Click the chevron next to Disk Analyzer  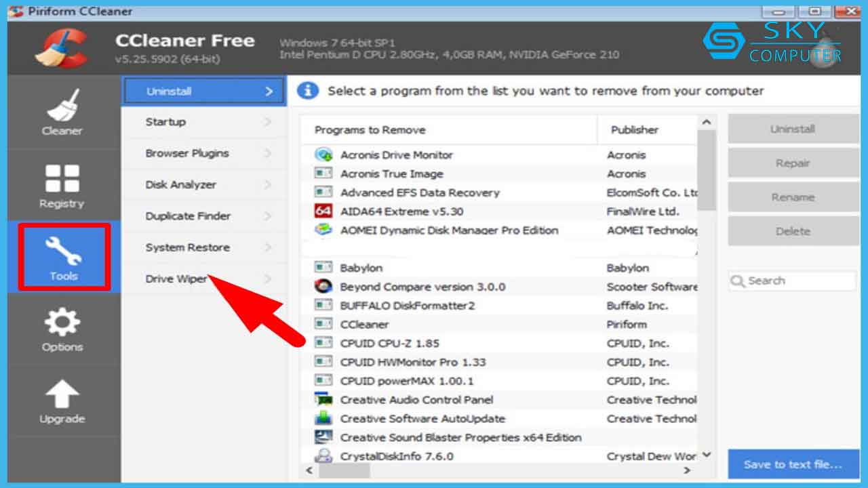pos(268,184)
